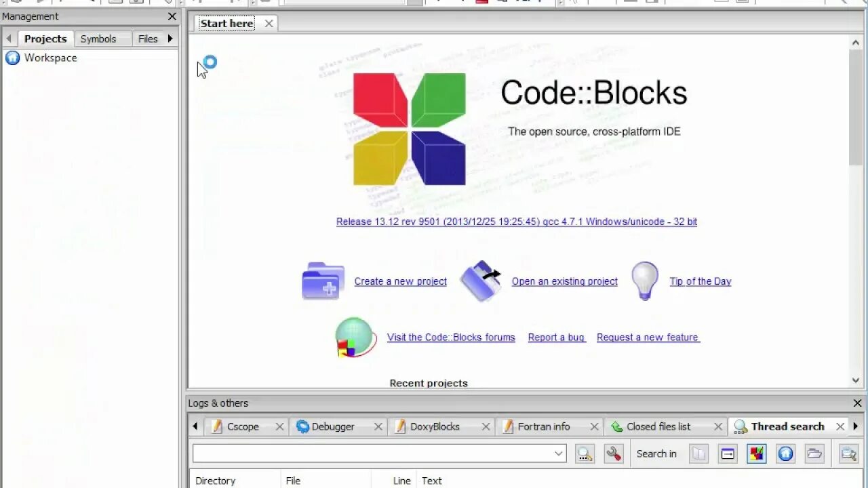Viewport: 868px width, 488px height.
Task: Close the Fortran info tab
Action: coord(594,426)
